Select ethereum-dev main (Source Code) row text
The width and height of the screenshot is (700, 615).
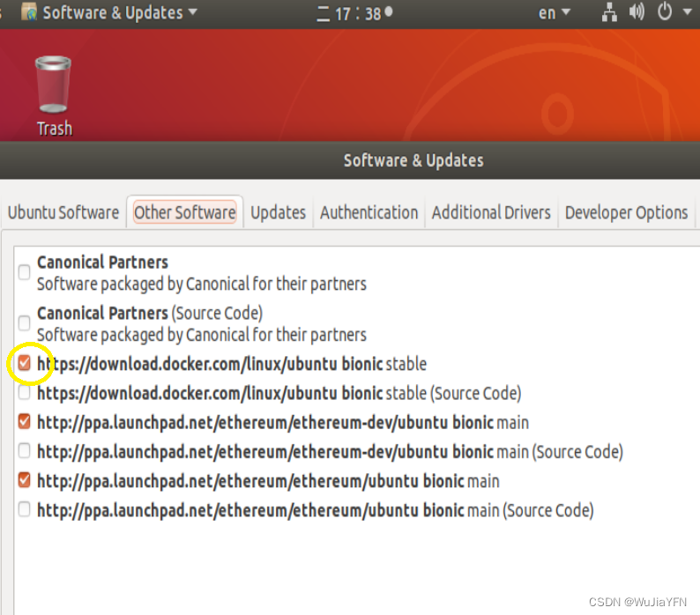330,452
